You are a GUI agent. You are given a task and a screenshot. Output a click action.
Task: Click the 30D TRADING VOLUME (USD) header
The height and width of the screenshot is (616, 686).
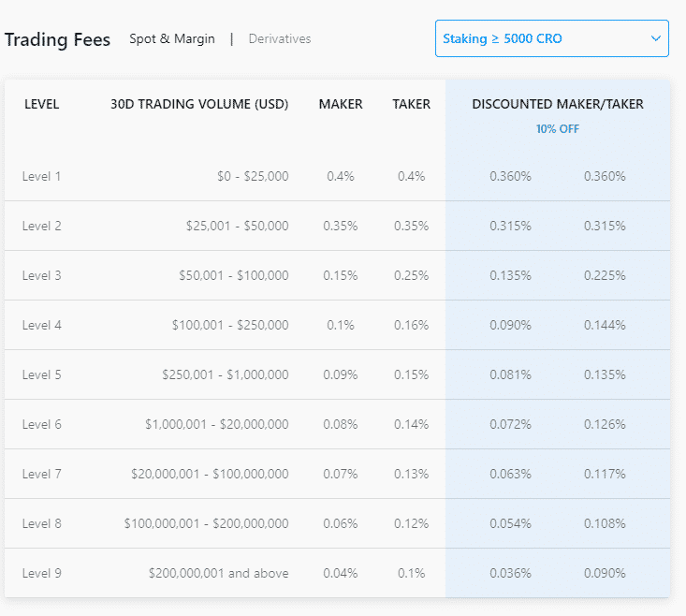tap(199, 105)
